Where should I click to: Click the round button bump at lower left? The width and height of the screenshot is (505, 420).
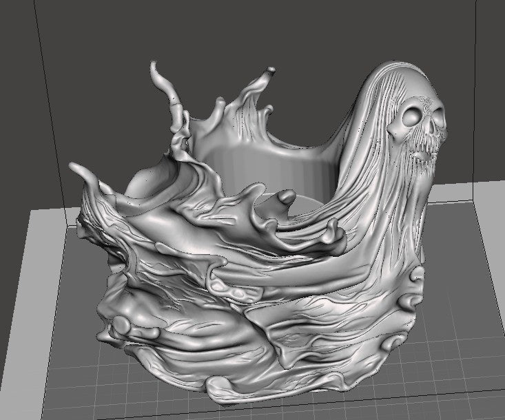(x=122, y=324)
